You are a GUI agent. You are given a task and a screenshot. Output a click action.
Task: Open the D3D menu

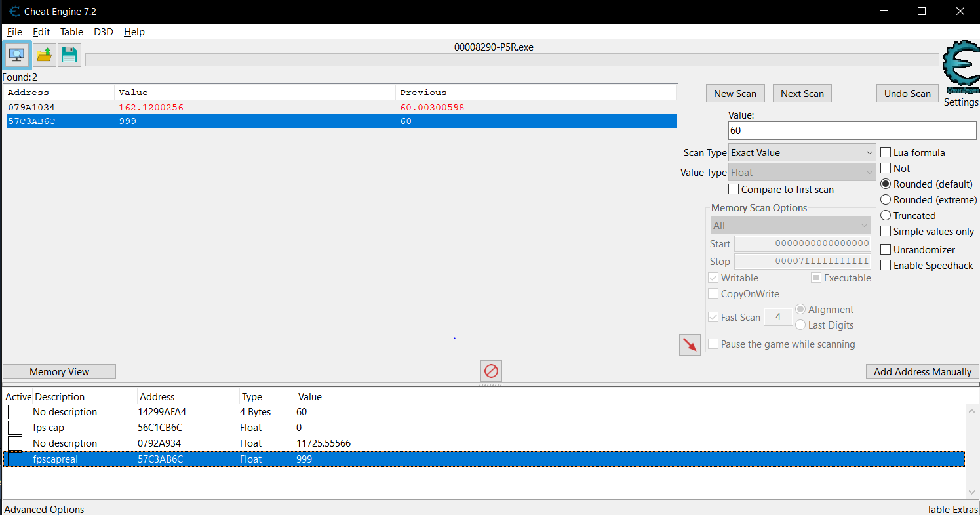104,31
